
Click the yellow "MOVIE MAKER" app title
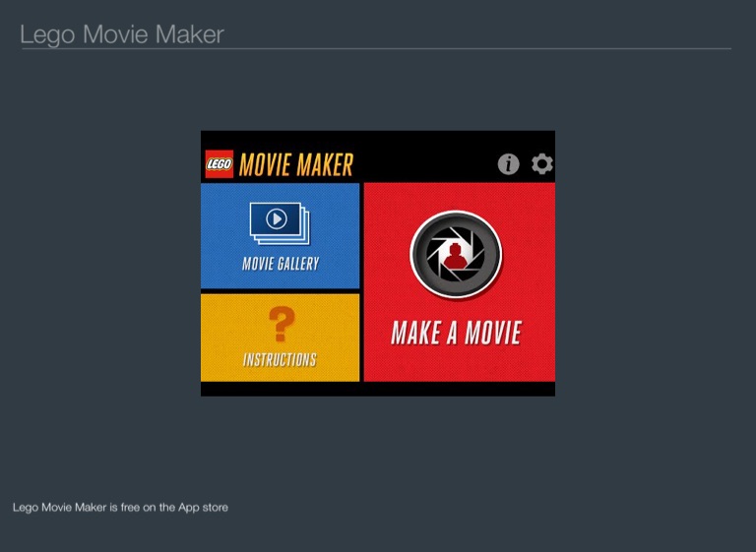[x=295, y=164]
